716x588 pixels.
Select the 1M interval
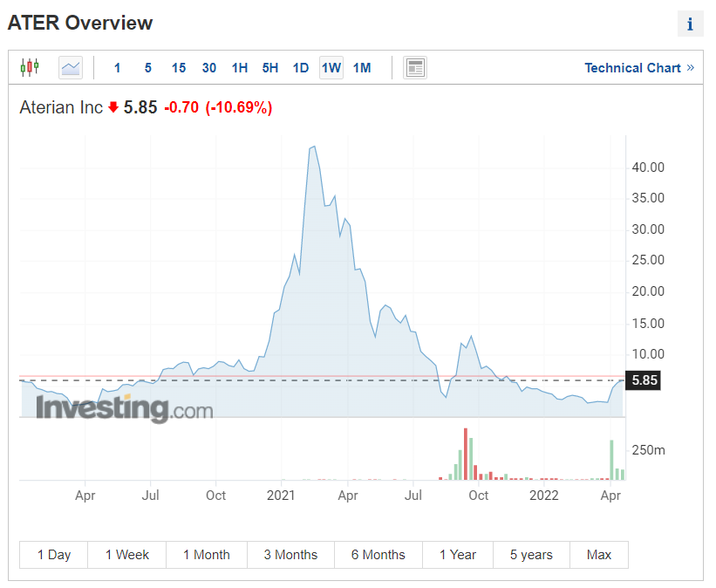[x=362, y=68]
